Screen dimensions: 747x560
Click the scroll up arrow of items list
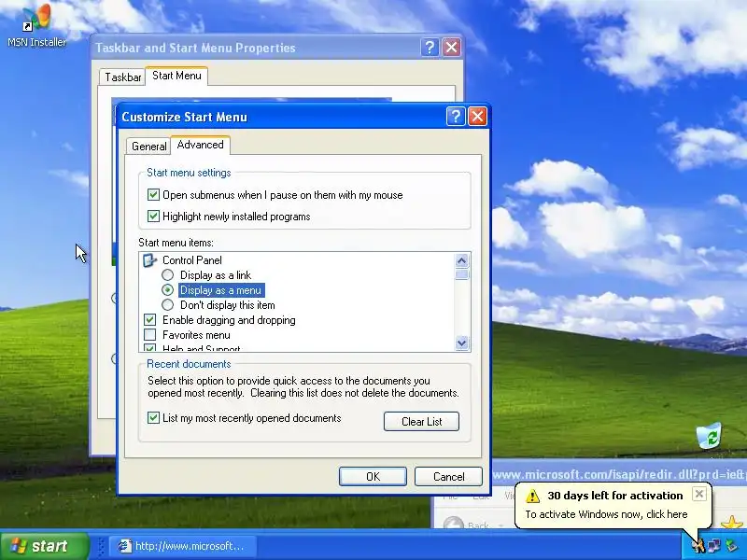461,260
